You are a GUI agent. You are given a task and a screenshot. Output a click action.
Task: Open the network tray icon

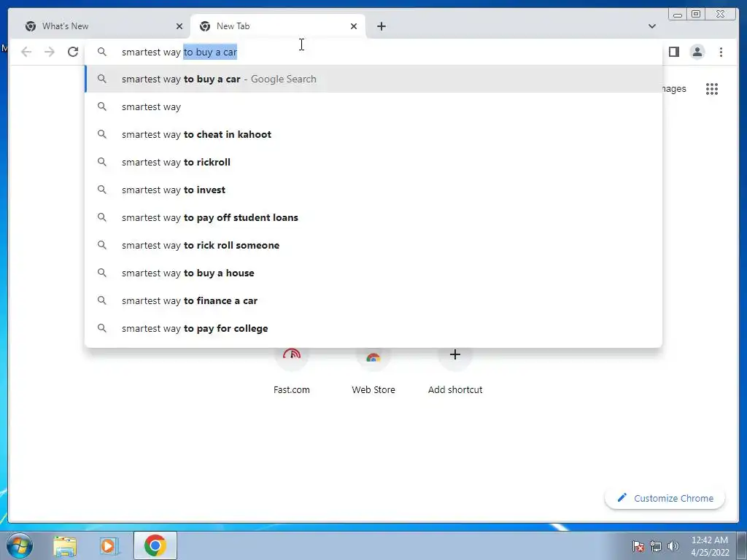coord(656,546)
